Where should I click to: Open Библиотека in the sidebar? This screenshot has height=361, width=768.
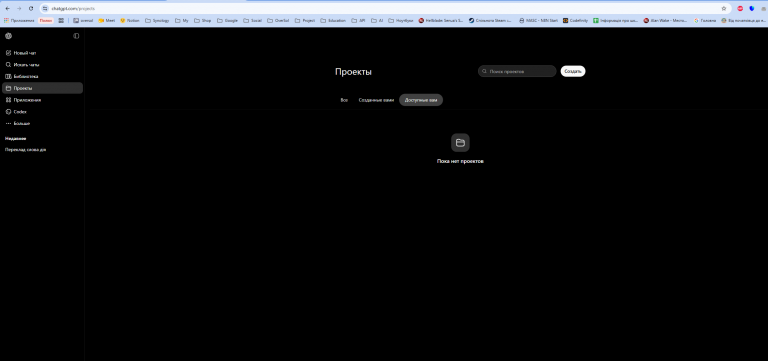point(42,76)
